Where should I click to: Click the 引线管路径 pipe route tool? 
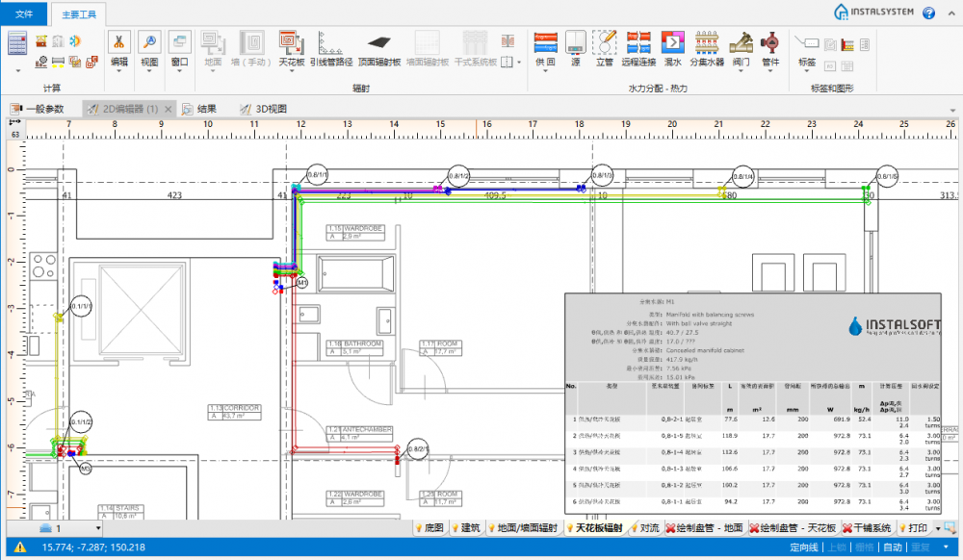(330, 43)
